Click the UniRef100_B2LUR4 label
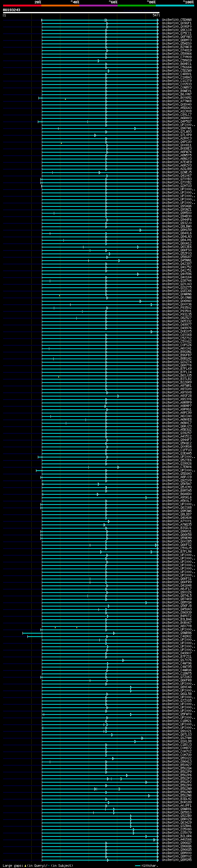This screenshot has width=197, height=868. (x=177, y=836)
